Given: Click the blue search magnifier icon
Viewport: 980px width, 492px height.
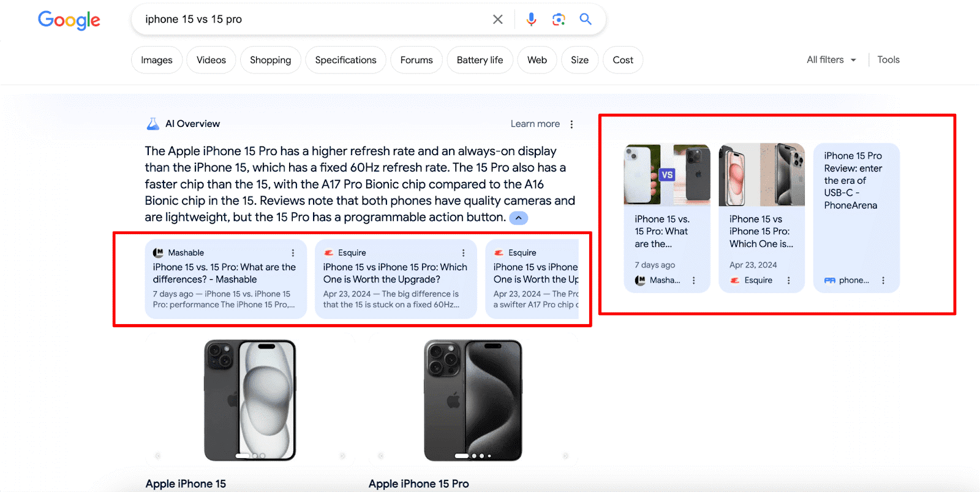Looking at the screenshot, I should tap(586, 19).
